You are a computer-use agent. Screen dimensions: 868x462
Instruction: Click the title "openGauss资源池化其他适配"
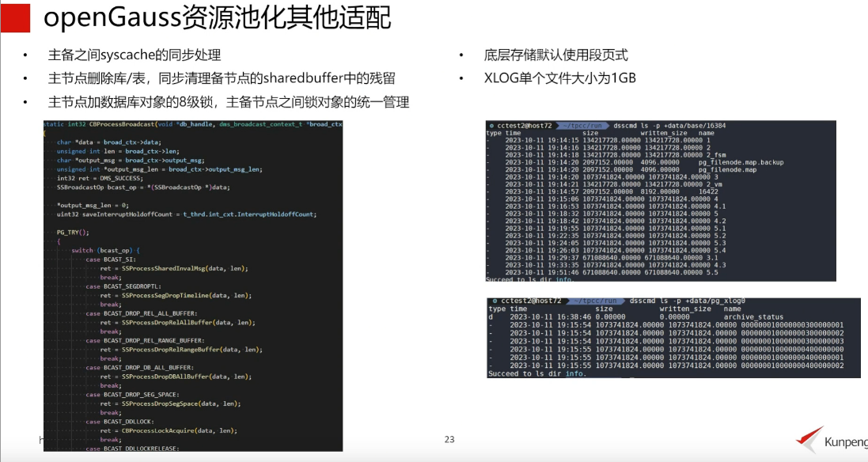(217, 17)
